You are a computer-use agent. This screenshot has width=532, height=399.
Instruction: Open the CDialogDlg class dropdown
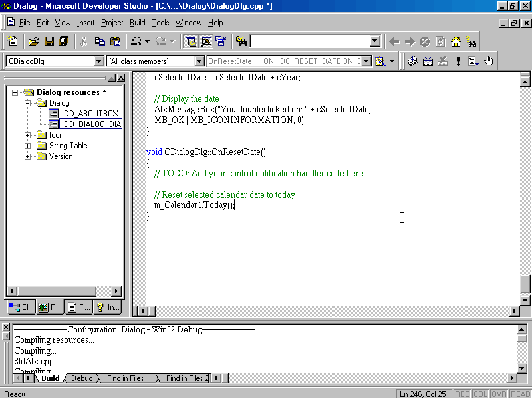tap(98, 61)
